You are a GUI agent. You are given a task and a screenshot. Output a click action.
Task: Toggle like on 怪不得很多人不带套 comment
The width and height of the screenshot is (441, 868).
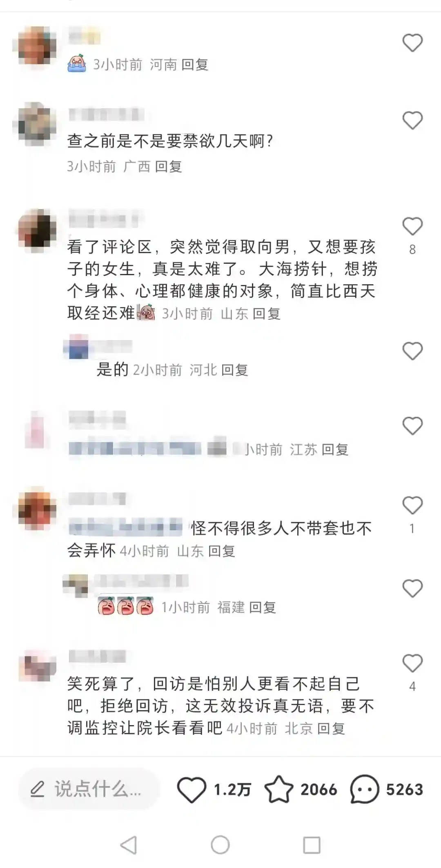click(x=412, y=505)
